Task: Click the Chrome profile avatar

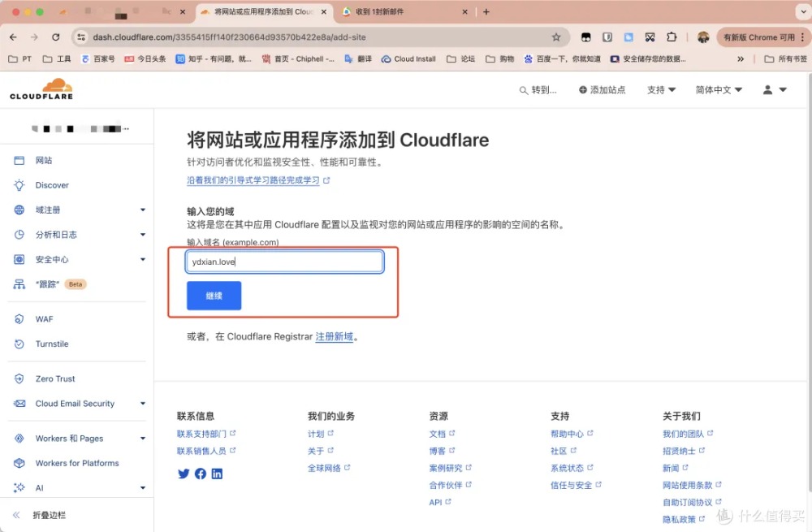Action: click(x=702, y=37)
